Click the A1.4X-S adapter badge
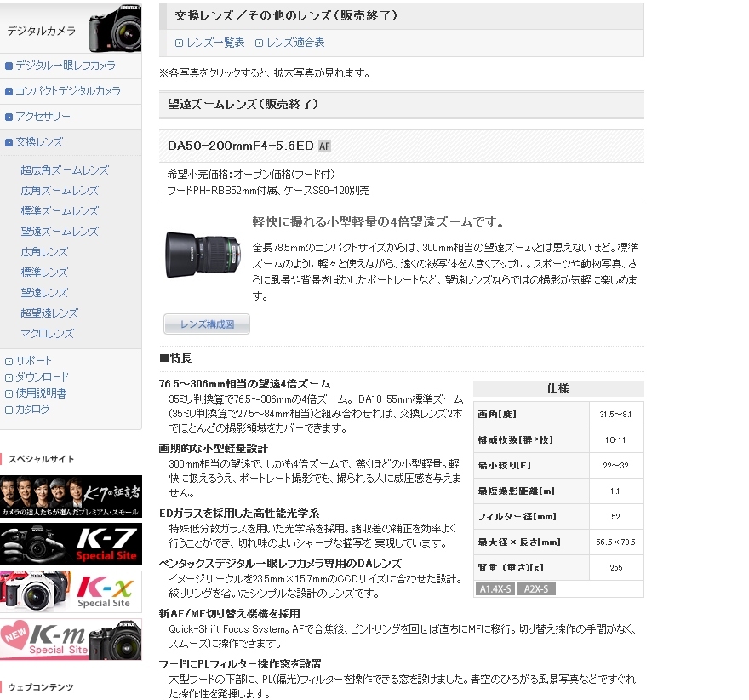Viewport: 749px width, 700px height. pyautogui.click(x=495, y=589)
